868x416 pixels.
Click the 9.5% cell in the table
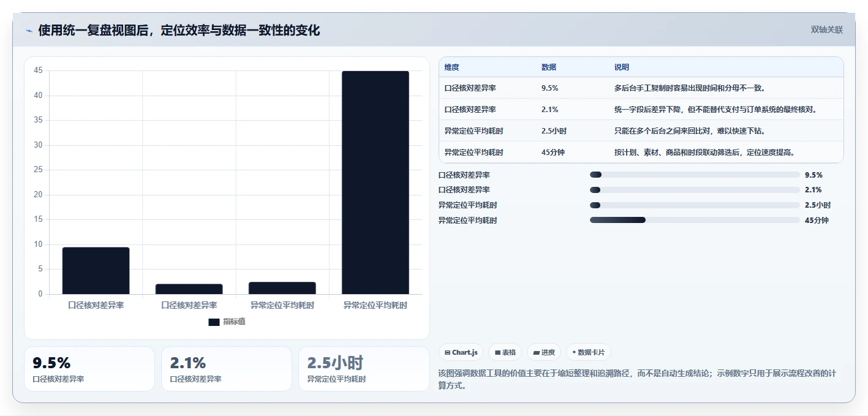550,88
